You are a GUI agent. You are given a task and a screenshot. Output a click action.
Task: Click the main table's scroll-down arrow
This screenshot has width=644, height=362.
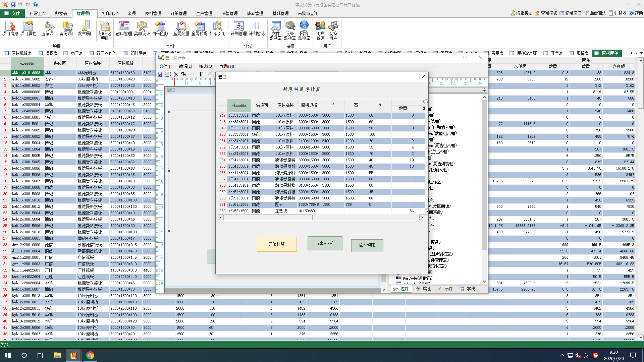pos(641,338)
